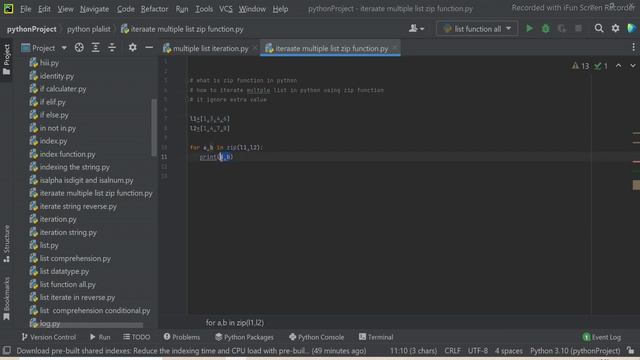Open the run configuration dropdown
This screenshot has height=360, width=640.
click(477, 29)
